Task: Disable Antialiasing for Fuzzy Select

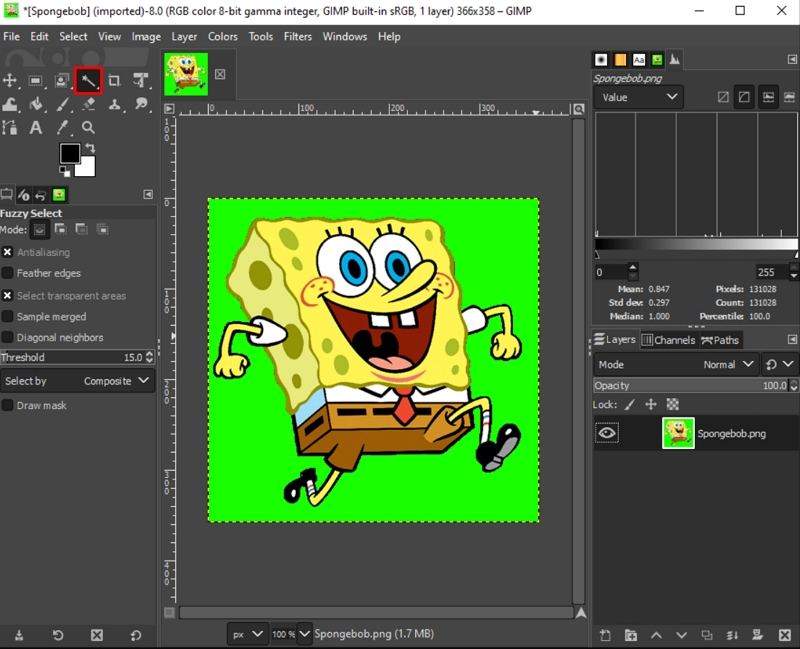Action: point(9,252)
